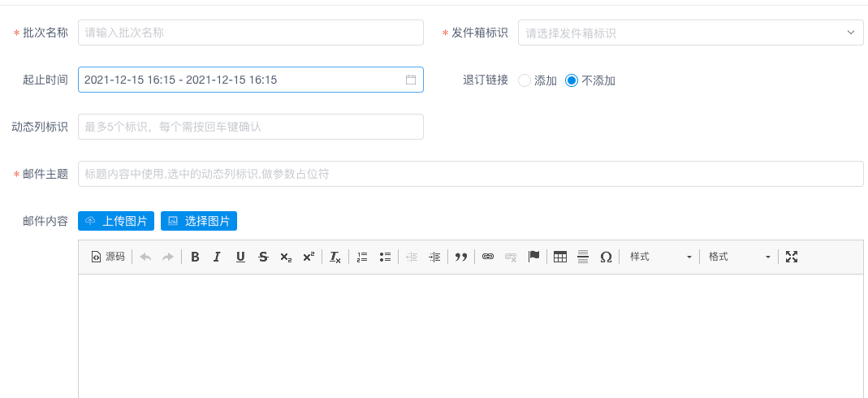Open the calendar in 起止时间 field

tap(411, 80)
